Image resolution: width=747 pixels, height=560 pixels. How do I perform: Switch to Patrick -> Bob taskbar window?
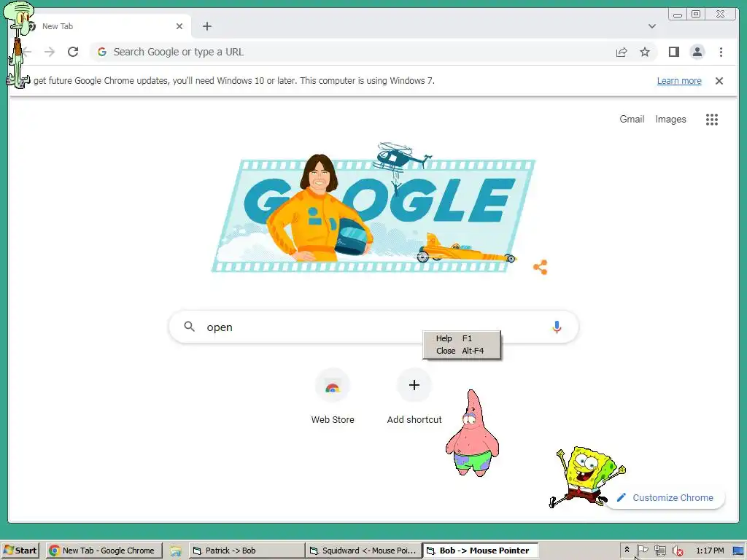pos(247,551)
